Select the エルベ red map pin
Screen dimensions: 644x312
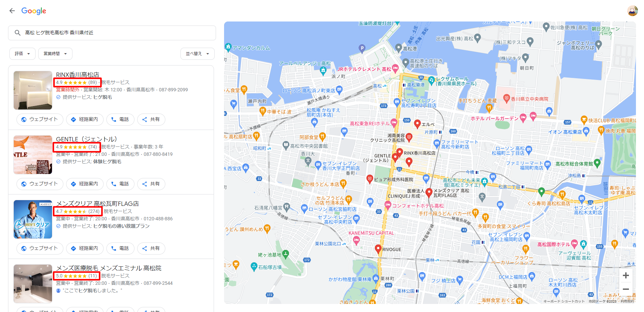(417, 124)
